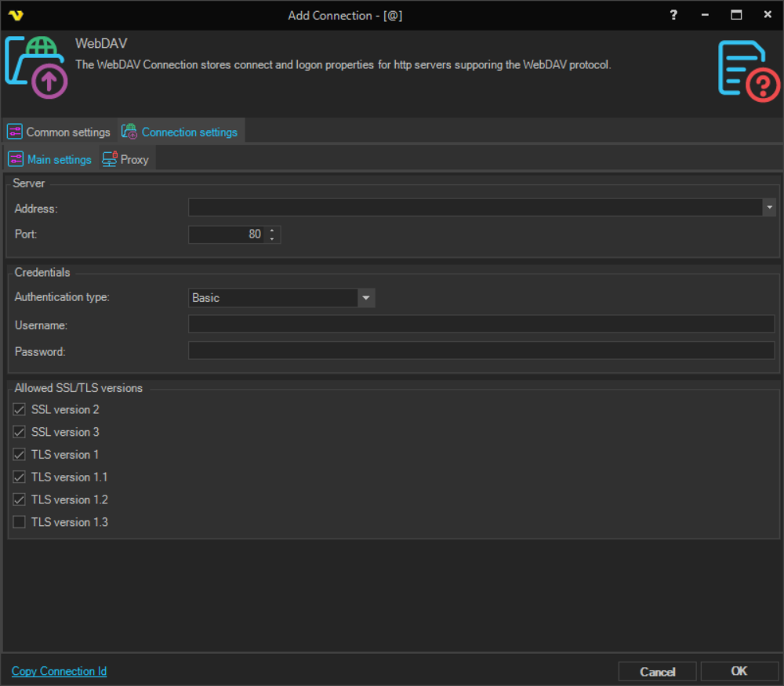Disable SSL version 2 checkbox
This screenshot has width=784, height=686.
(20, 409)
